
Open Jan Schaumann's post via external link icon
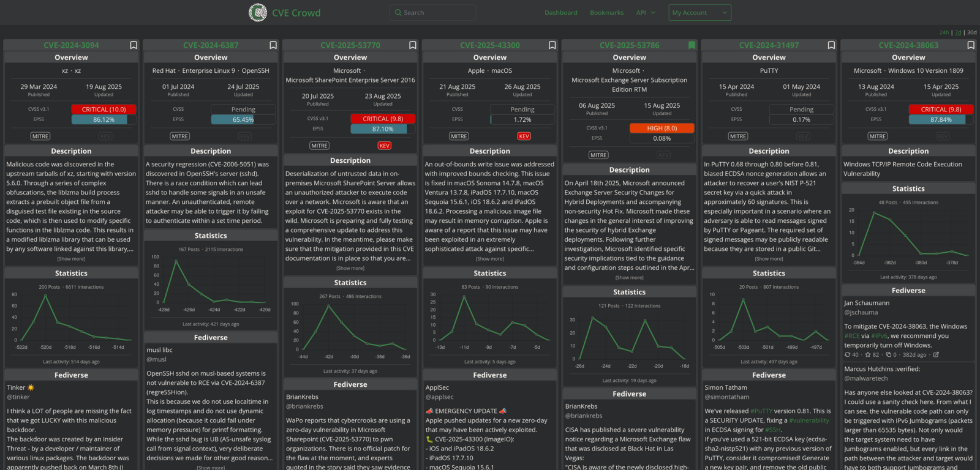click(x=936, y=355)
